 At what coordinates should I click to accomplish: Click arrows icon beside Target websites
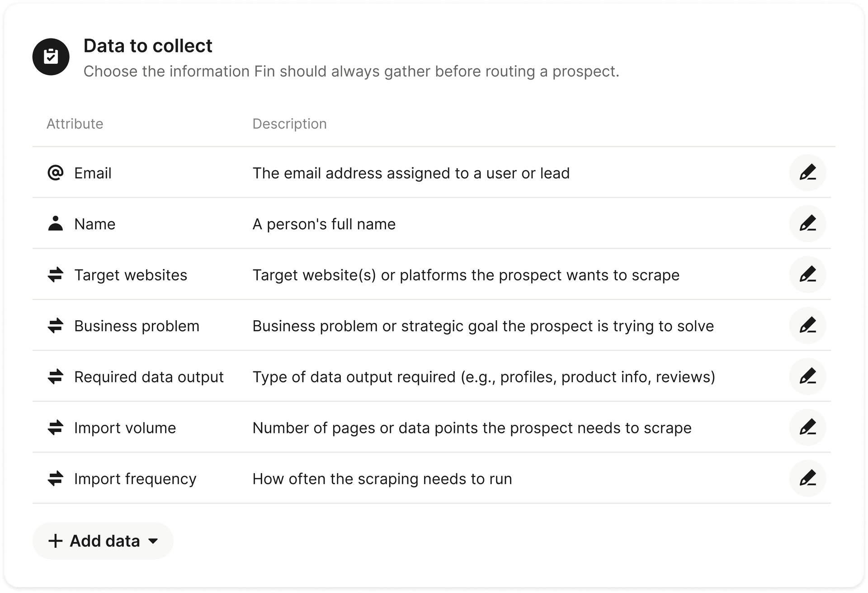55,275
